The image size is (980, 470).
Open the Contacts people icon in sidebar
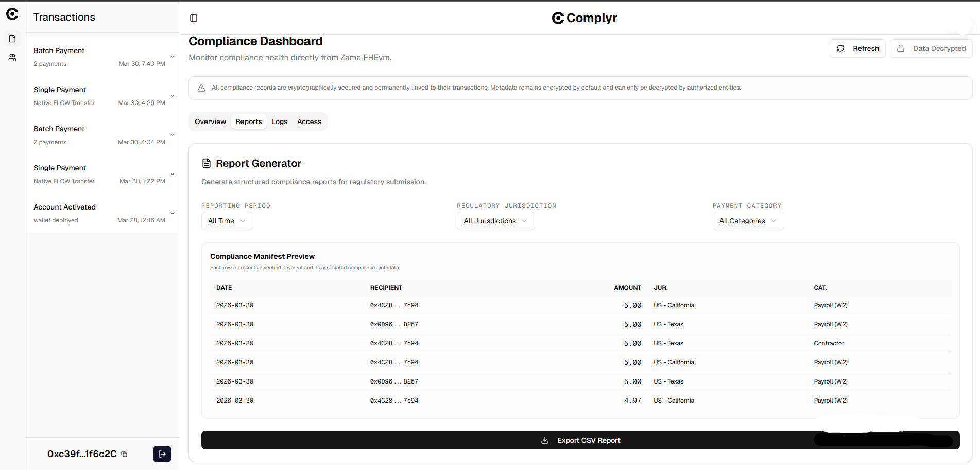(x=12, y=57)
